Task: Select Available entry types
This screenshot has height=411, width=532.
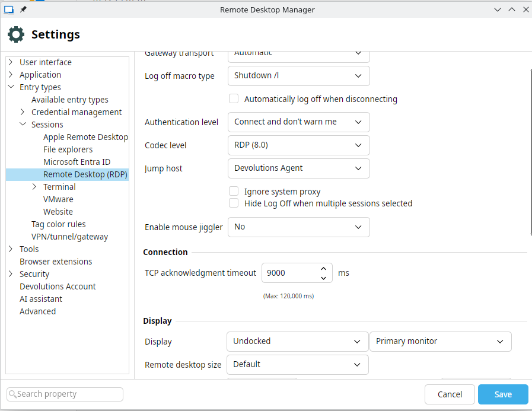Action: click(70, 100)
